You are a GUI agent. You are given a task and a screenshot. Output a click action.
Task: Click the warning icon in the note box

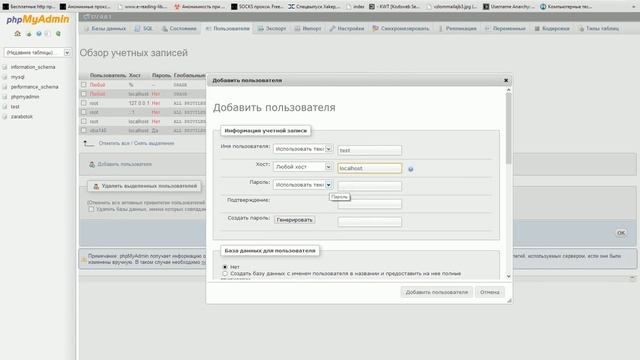coord(84,260)
